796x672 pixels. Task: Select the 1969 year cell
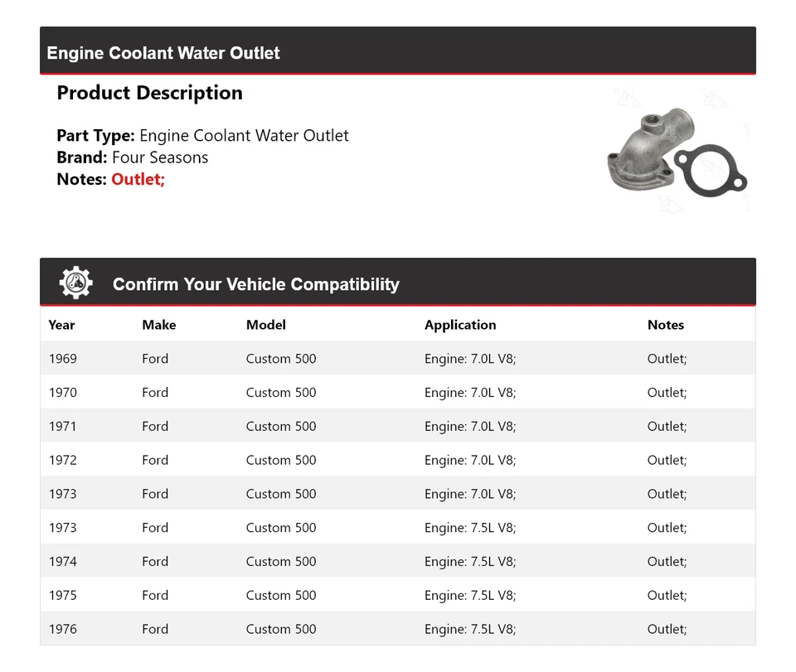tap(62, 359)
